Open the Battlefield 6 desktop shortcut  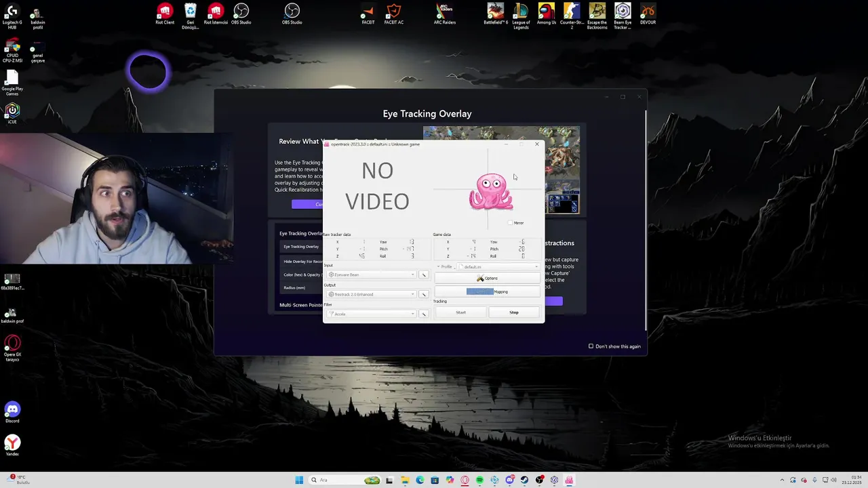pyautogui.click(x=496, y=14)
